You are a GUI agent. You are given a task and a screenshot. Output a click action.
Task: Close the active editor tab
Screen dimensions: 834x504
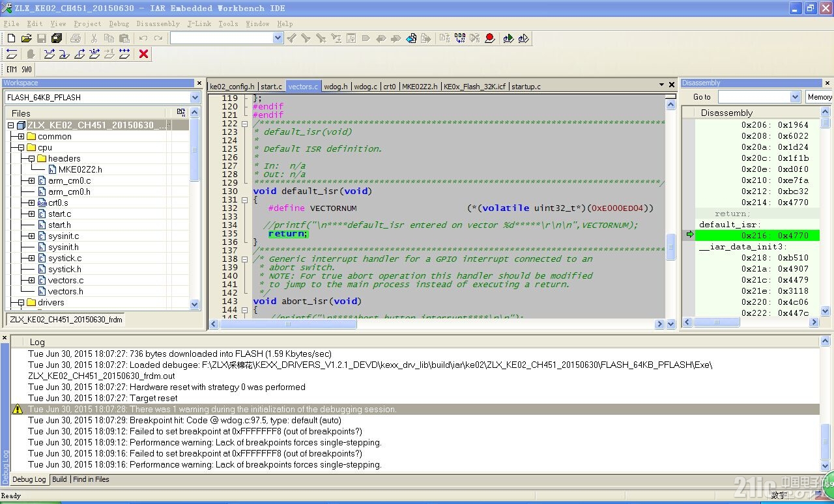pyautogui.click(x=671, y=85)
